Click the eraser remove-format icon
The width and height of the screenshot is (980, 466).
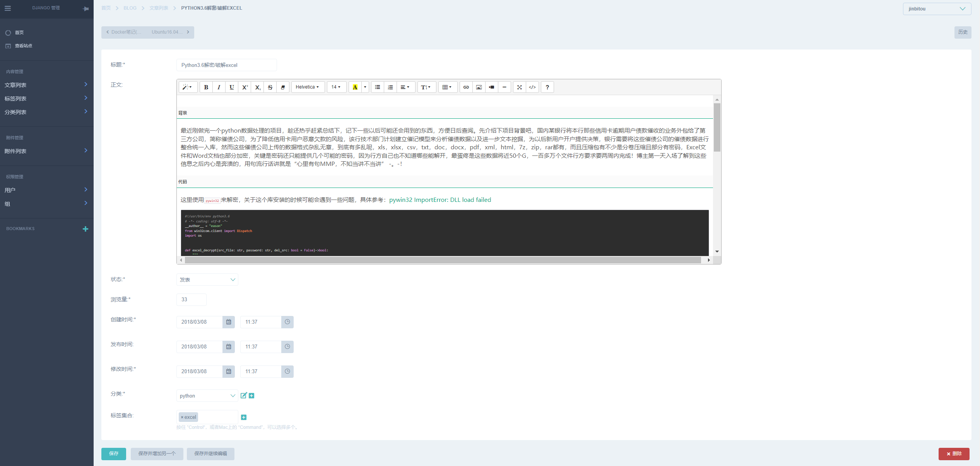pos(283,87)
